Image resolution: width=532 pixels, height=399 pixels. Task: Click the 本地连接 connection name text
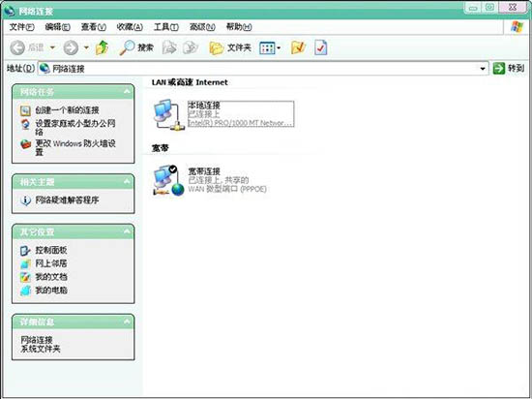[x=204, y=106]
